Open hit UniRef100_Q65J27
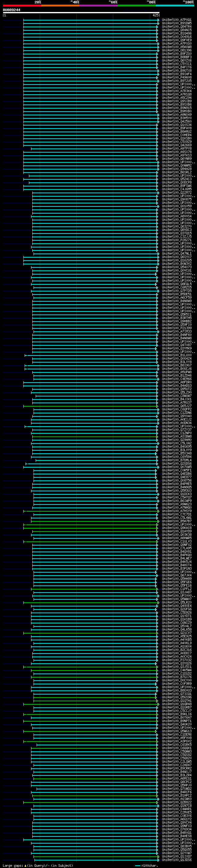 tap(176, 406)
